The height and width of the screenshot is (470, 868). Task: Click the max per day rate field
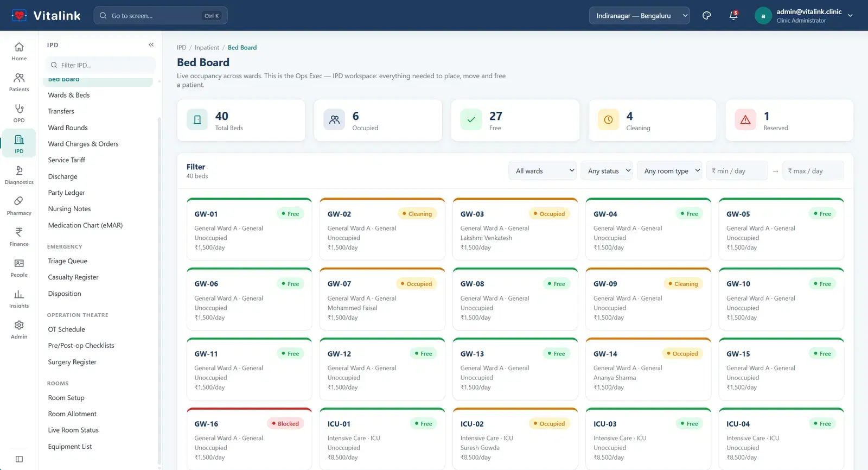[813, 171]
